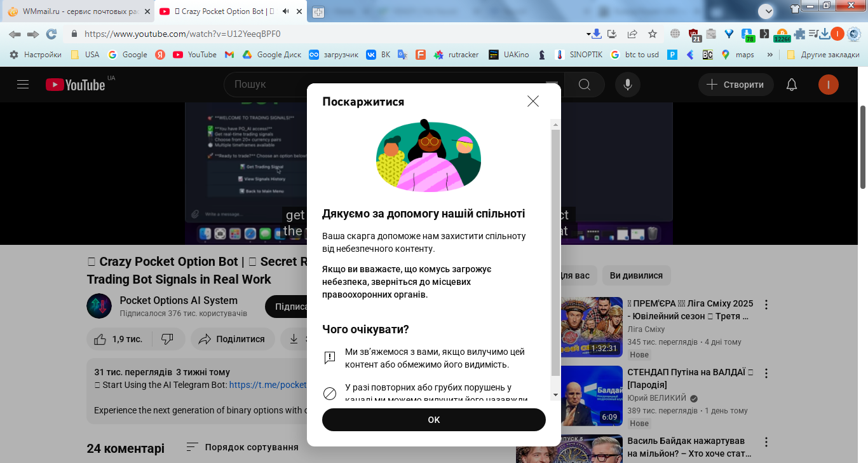The width and height of the screenshot is (868, 463).
Task: Like the video with thumbs up
Action: tap(118, 339)
